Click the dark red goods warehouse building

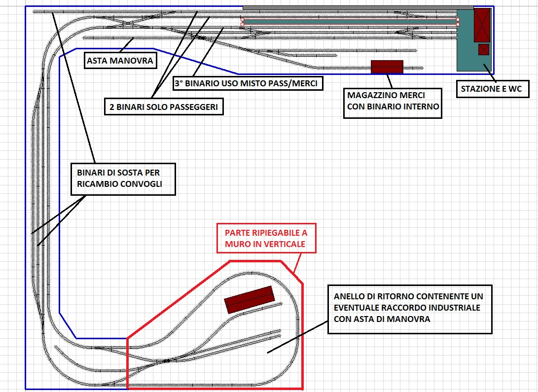[x=387, y=67]
